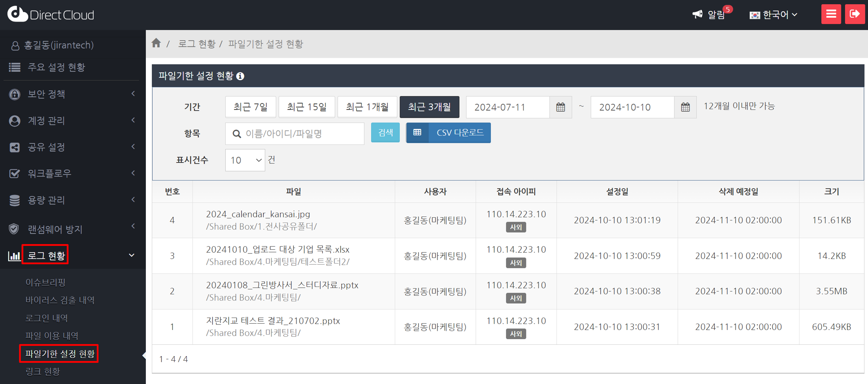Expand the 보안 정책 sidebar menu
Viewport: 868px width, 384px height.
pyautogui.click(x=72, y=94)
